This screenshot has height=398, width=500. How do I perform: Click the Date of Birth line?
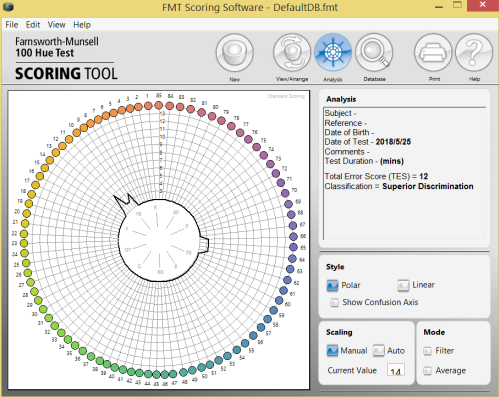tap(349, 132)
